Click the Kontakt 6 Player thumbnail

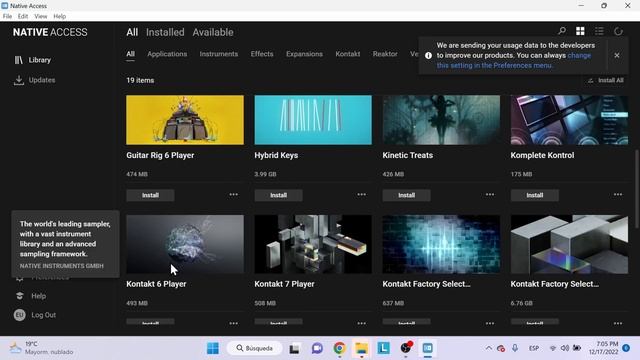point(185,244)
